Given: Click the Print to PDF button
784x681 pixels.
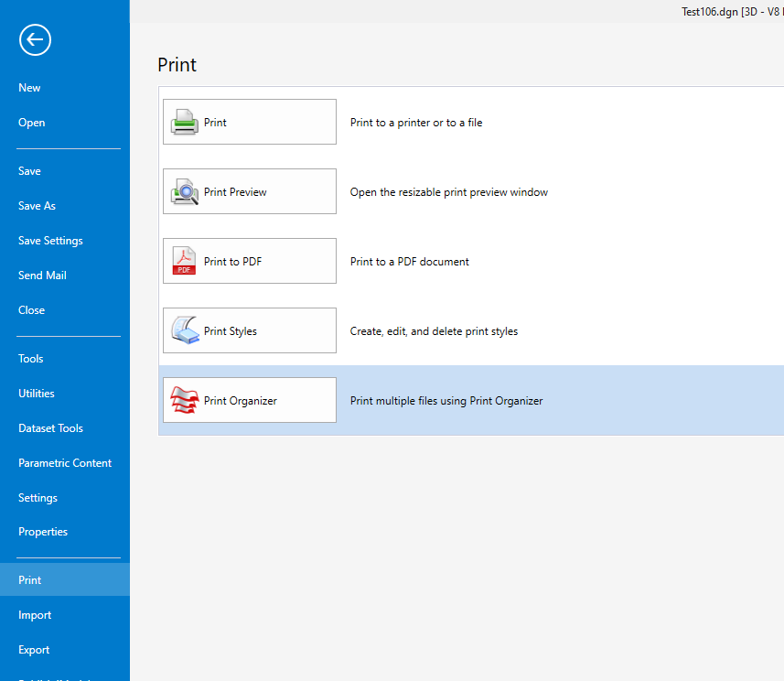Looking at the screenshot, I should tap(250, 261).
